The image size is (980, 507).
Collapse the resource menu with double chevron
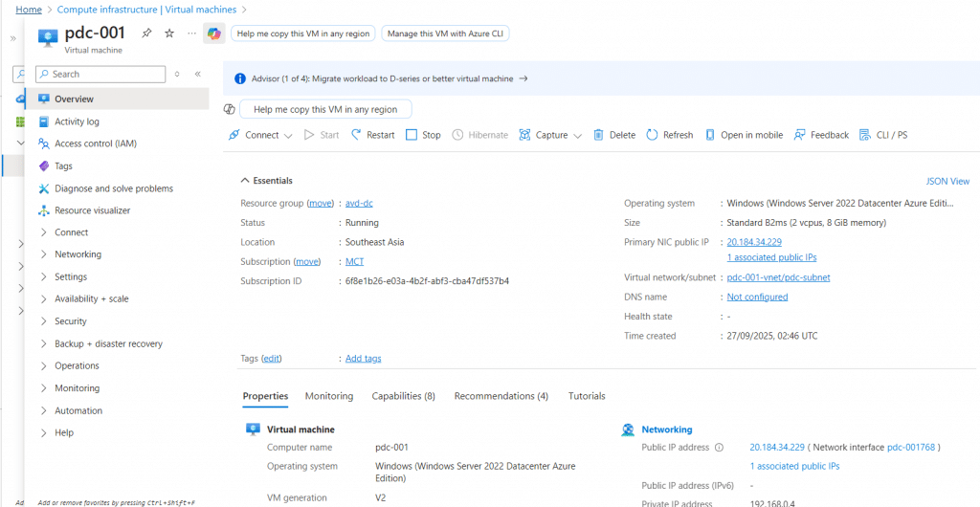click(x=197, y=74)
